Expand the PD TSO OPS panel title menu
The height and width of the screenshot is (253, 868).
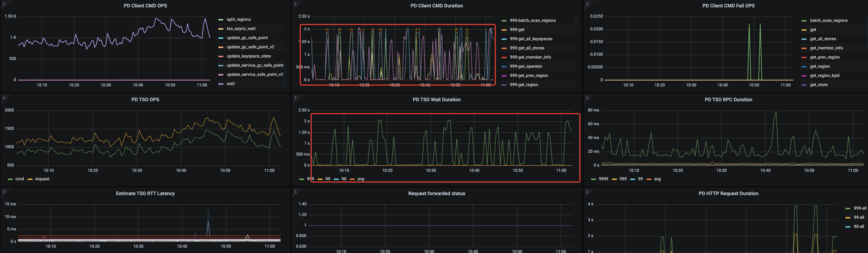(x=145, y=100)
